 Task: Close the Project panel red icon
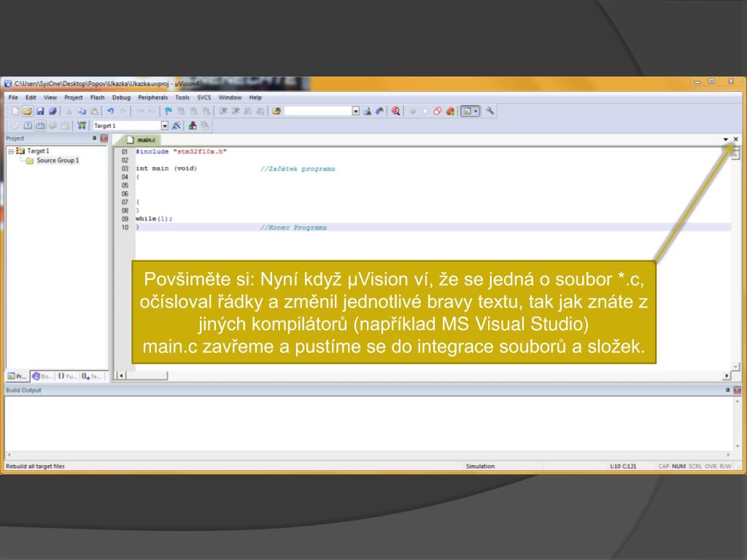click(x=104, y=139)
